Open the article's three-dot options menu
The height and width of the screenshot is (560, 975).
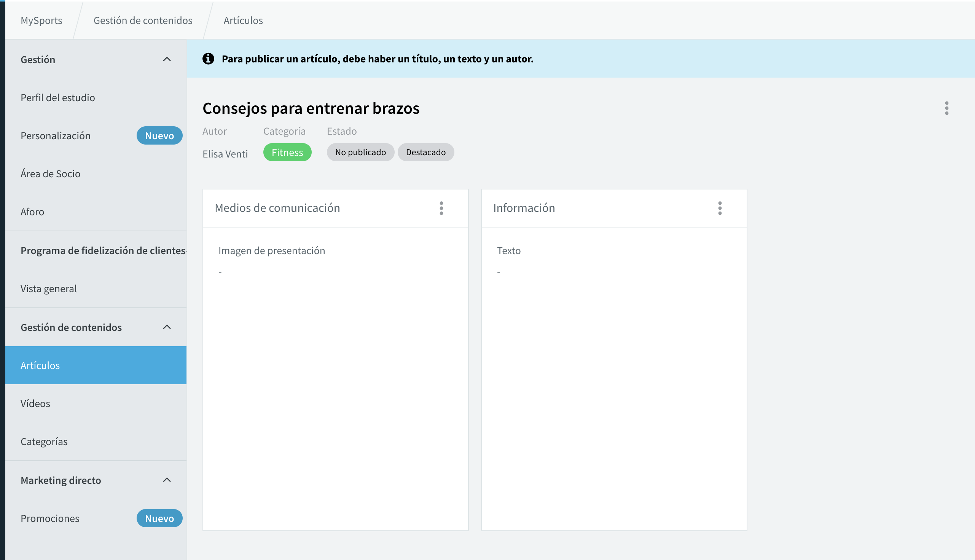point(946,108)
